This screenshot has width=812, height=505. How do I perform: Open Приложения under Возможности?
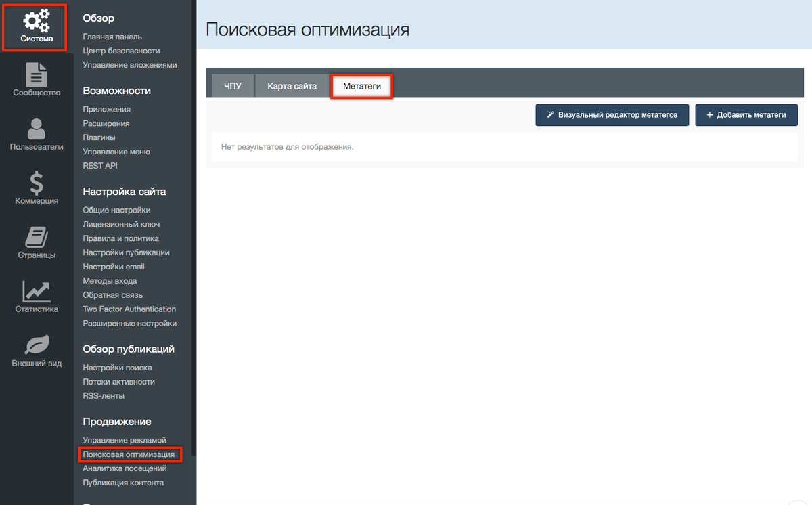coord(106,109)
